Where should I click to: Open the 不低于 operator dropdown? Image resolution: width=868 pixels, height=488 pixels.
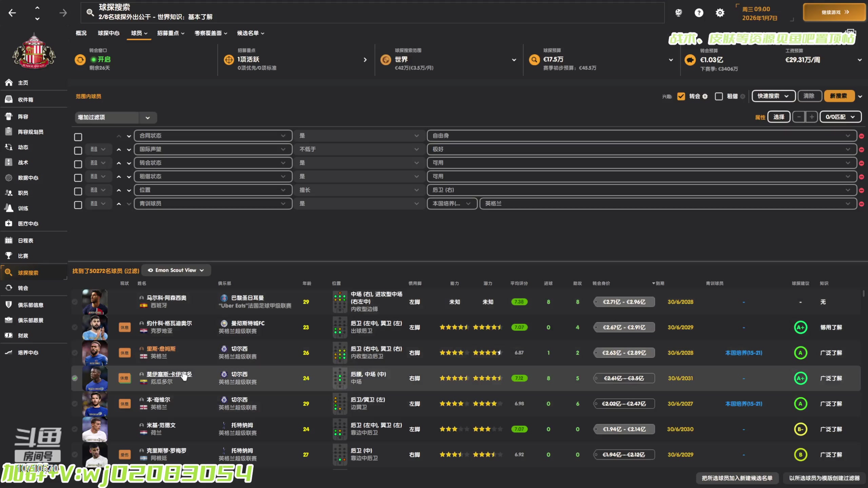[359, 149]
